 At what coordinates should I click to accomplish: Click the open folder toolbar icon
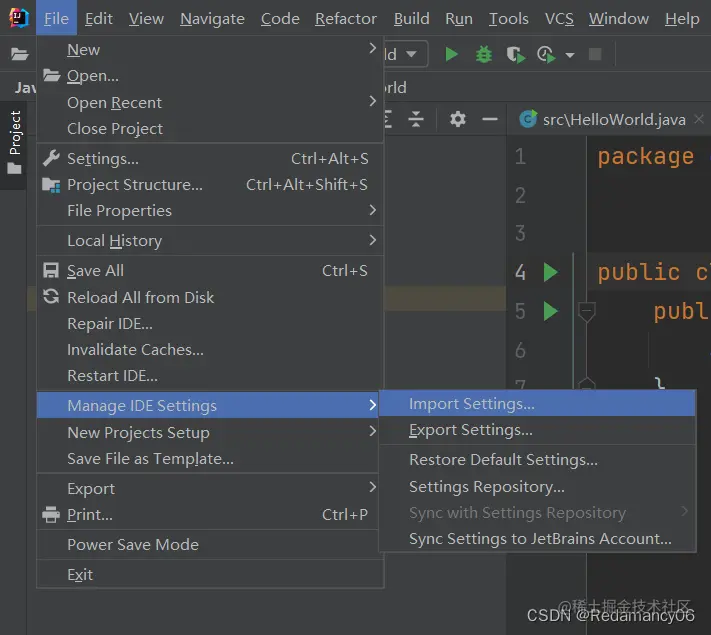click(x=19, y=54)
